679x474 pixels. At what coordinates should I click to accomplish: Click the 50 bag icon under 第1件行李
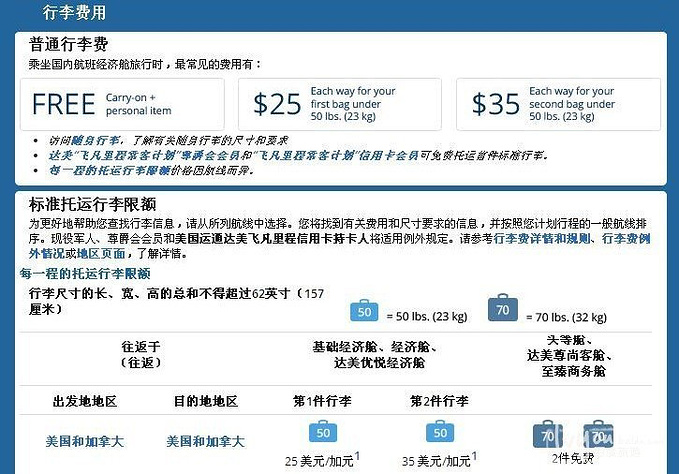coord(323,432)
